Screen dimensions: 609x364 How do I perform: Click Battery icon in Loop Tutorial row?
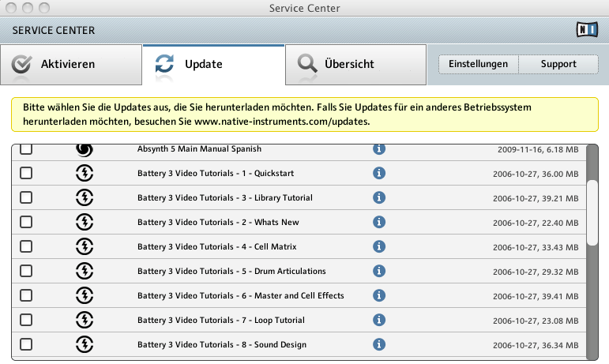click(x=85, y=320)
